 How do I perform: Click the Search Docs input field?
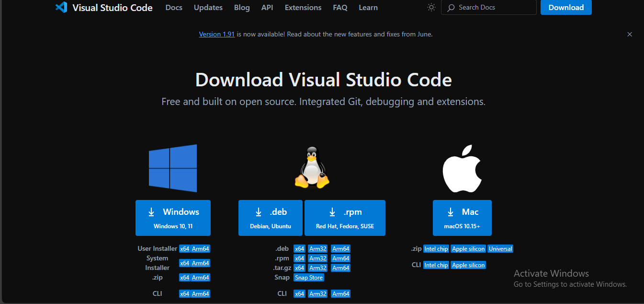coord(489,7)
